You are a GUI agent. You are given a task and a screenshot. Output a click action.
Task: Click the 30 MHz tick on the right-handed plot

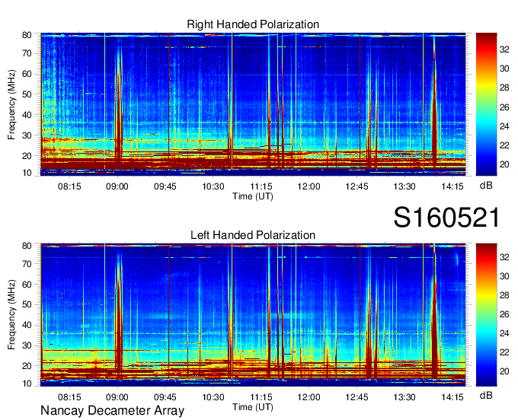pos(27,135)
